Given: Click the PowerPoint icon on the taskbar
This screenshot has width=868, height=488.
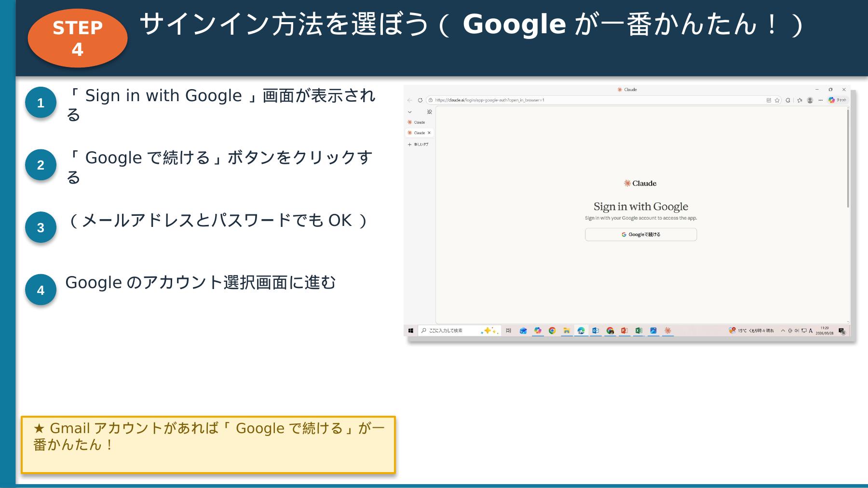Looking at the screenshot, I should (x=624, y=330).
